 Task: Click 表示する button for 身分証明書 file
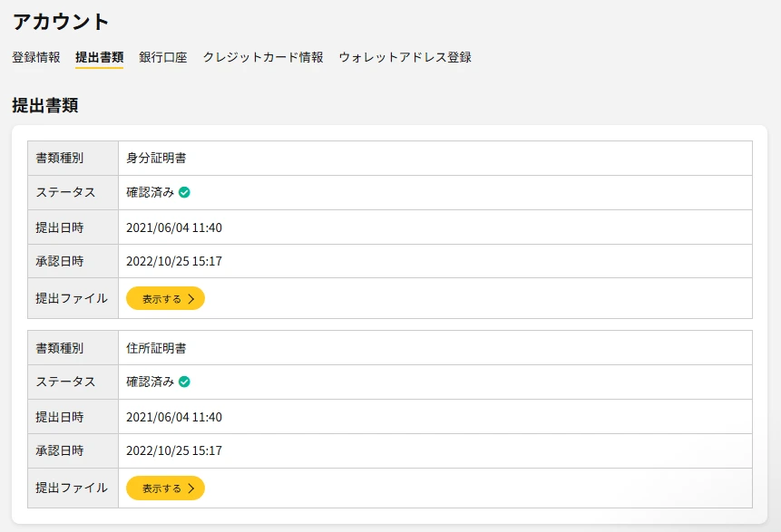(165, 298)
